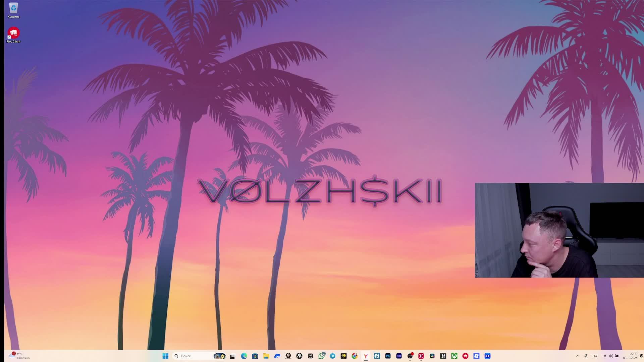Open the ENG input language switcher
The width and height of the screenshot is (644, 362).
tap(595, 356)
